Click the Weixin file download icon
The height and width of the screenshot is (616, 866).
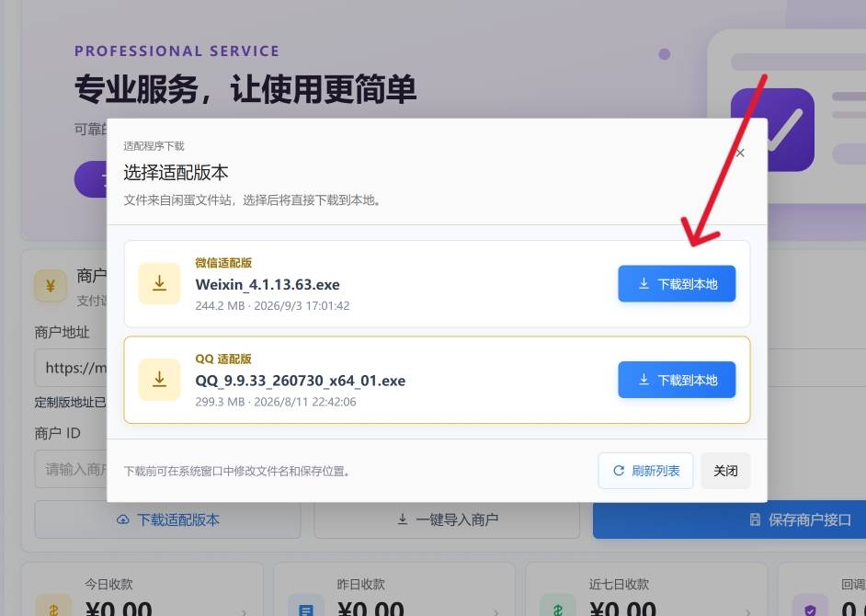[x=160, y=284]
